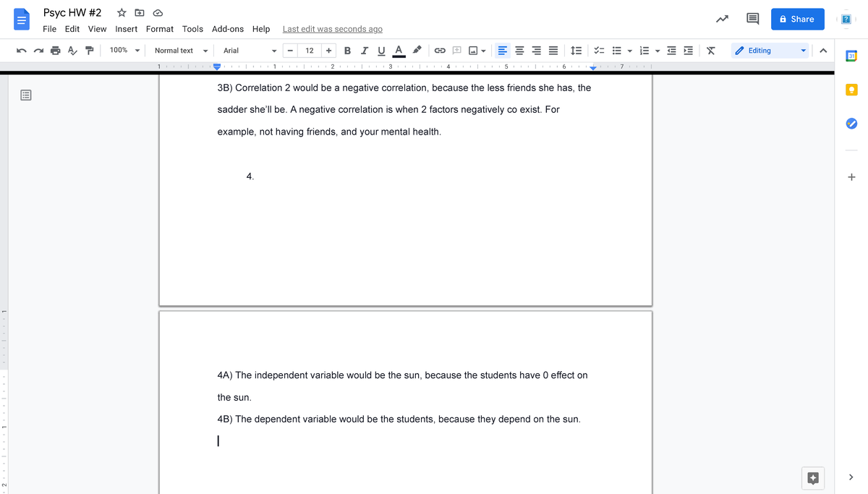Click the Print icon
The image size is (868, 494).
[x=55, y=50]
